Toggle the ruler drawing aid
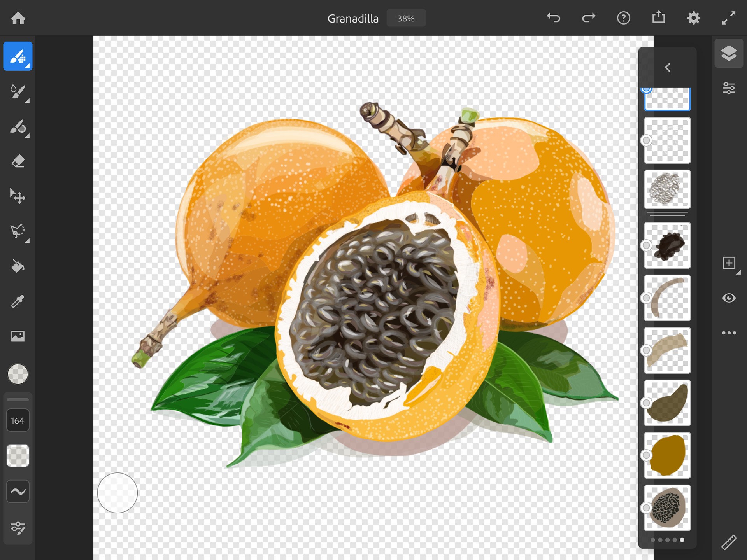This screenshot has height=560, width=747. click(729, 542)
